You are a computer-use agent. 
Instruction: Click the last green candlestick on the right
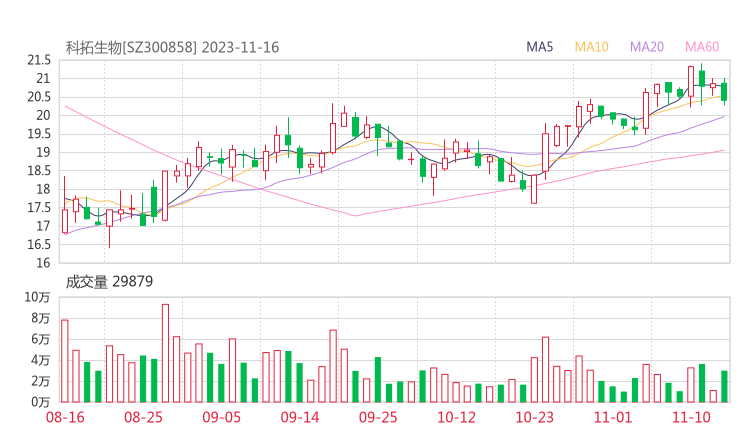point(724,92)
